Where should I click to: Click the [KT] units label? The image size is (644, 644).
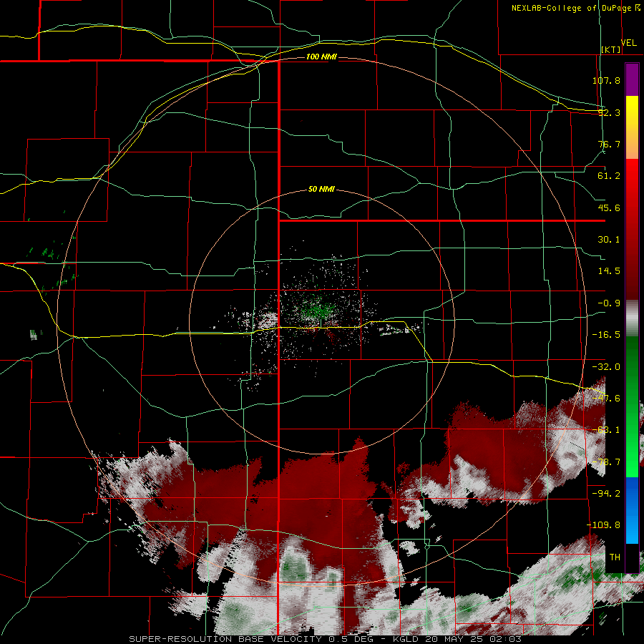point(611,49)
